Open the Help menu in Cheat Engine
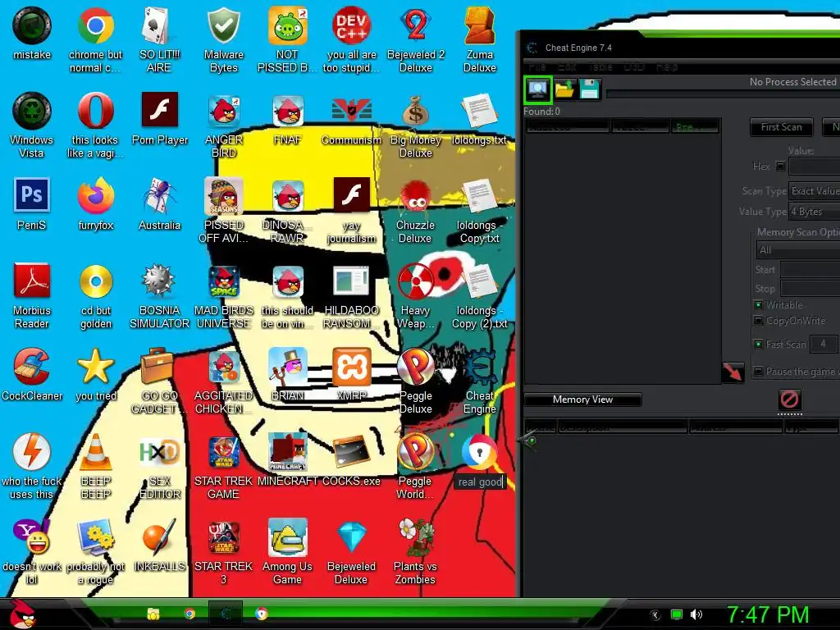 coord(666,67)
